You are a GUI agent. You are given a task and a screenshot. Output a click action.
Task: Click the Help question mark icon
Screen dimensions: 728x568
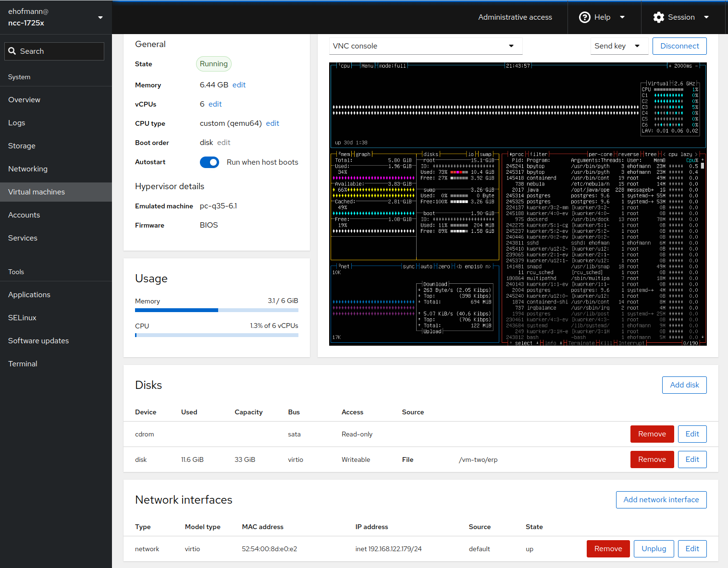584,17
